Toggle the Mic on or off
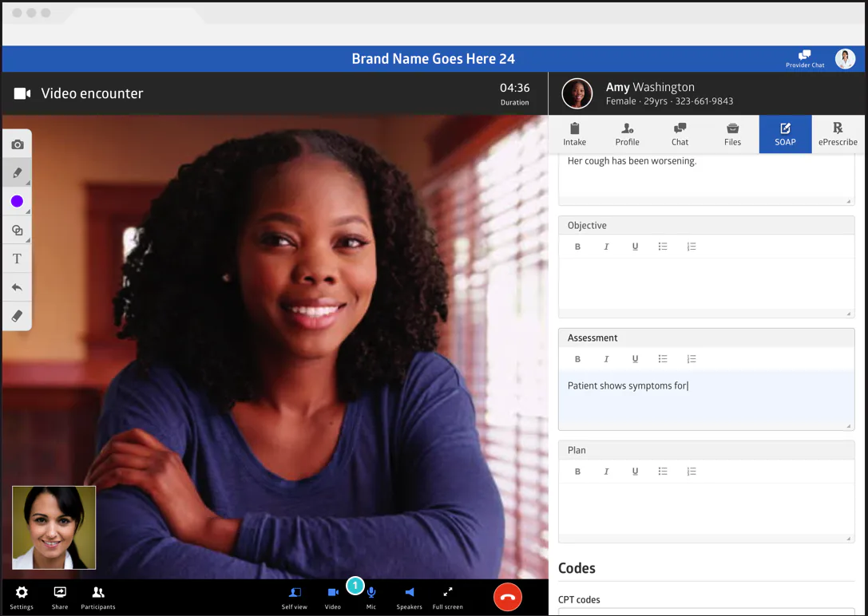Viewport: 868px width, 616px height. pyautogui.click(x=371, y=598)
